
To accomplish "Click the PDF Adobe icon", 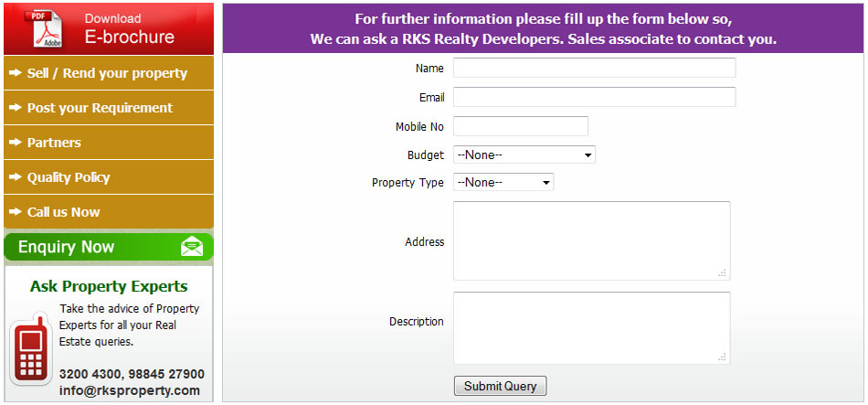I will pyautogui.click(x=44, y=27).
